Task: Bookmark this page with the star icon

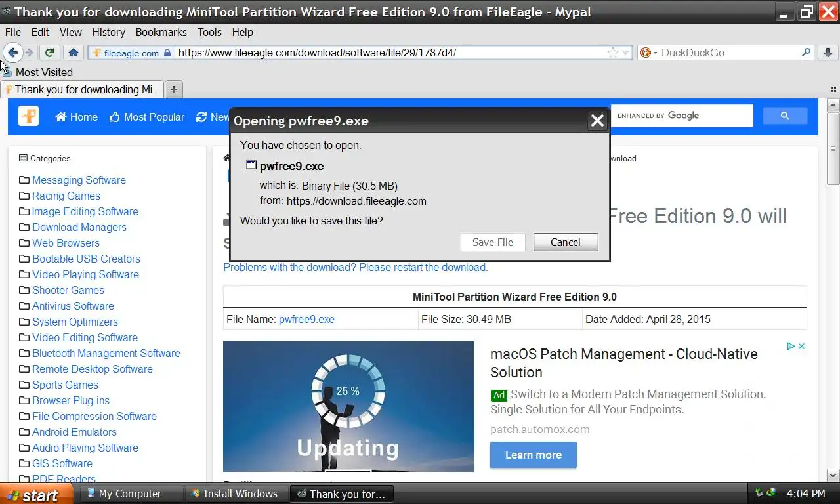Action: click(613, 52)
